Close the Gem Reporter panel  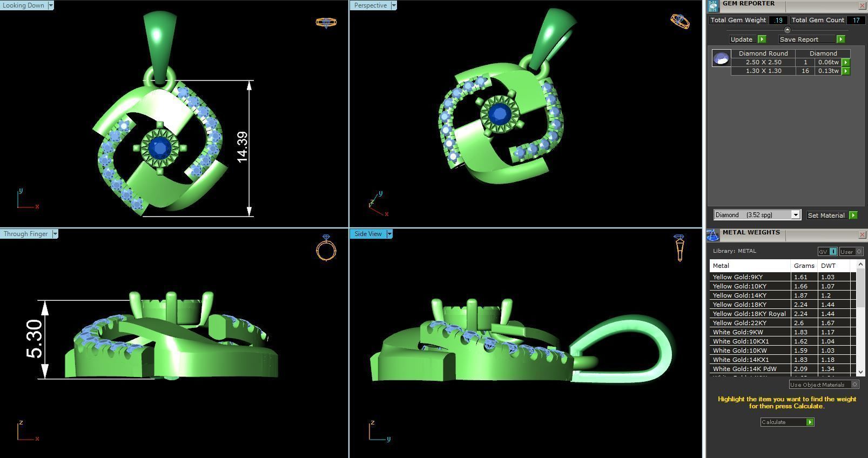(x=862, y=5)
